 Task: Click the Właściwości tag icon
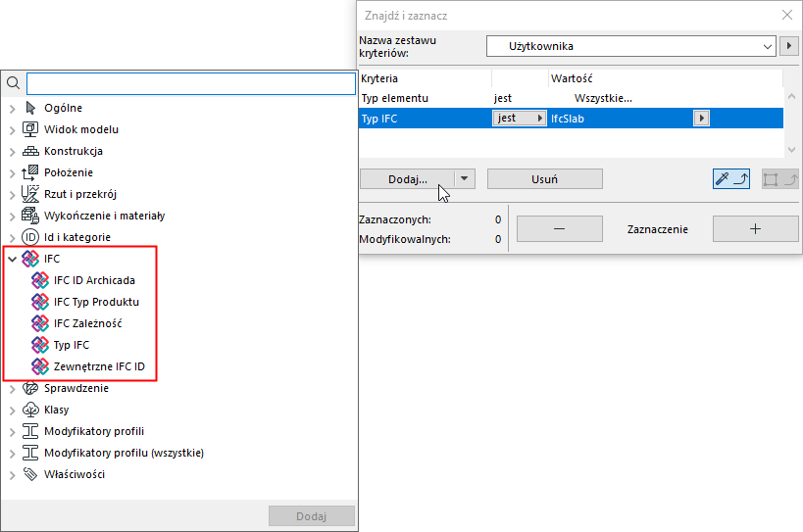(30, 474)
